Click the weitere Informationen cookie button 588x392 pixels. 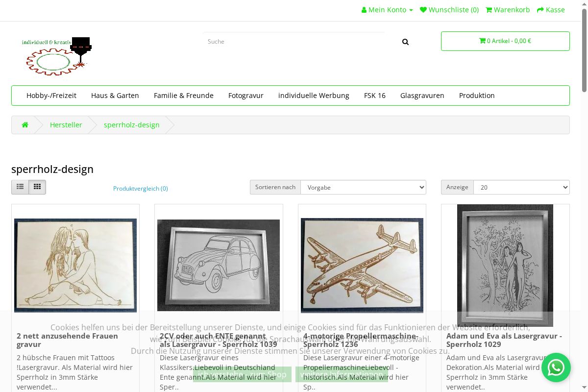pos(342,374)
